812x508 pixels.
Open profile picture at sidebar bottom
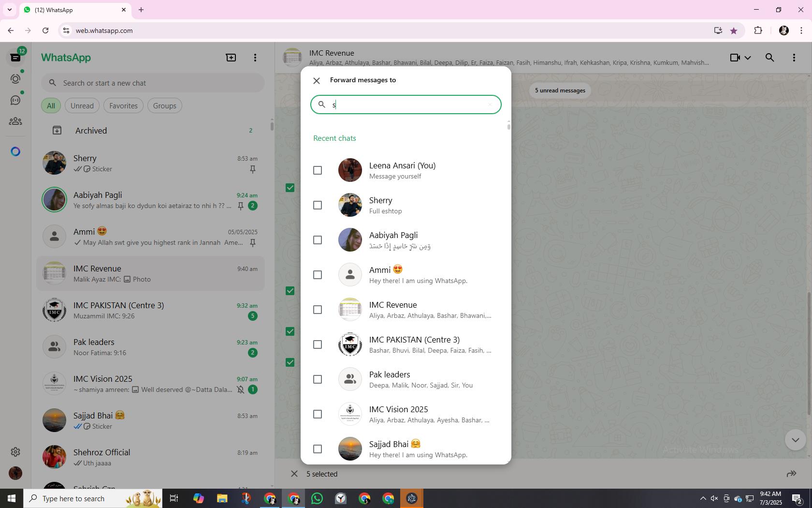(15, 473)
